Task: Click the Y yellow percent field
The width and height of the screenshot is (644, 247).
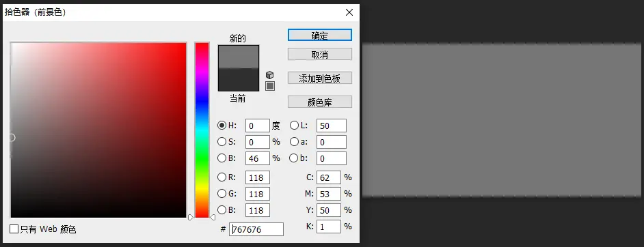Action: [x=329, y=210]
